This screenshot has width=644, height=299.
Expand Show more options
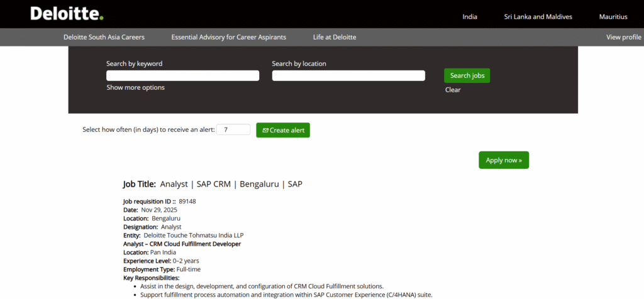pyautogui.click(x=135, y=88)
